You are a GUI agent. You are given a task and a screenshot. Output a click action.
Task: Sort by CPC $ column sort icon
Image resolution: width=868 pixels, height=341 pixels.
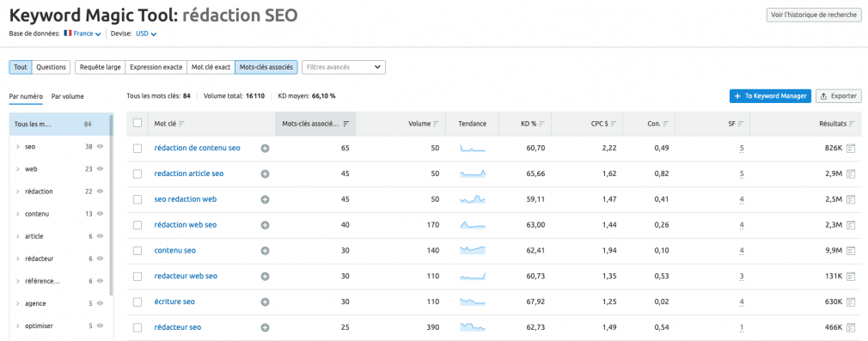tap(614, 124)
